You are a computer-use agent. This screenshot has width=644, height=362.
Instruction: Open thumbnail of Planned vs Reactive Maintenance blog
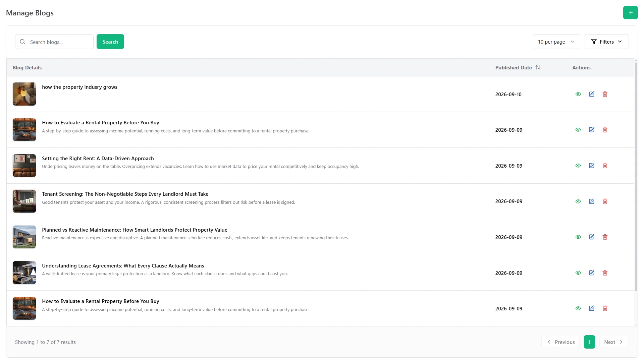coord(24,237)
